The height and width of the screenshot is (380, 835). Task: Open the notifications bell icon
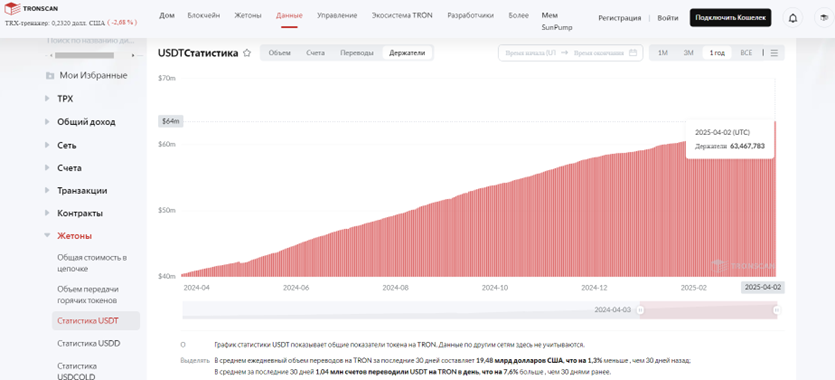(x=793, y=18)
